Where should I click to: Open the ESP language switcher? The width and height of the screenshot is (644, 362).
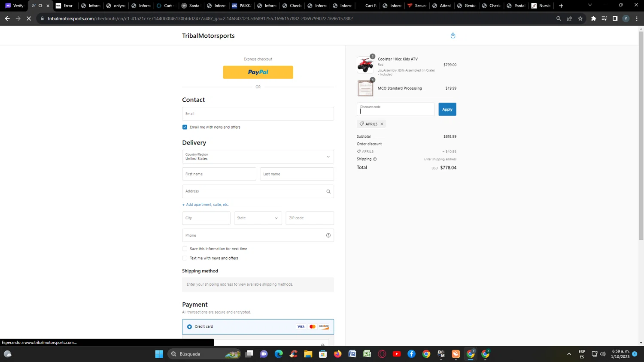(582, 354)
